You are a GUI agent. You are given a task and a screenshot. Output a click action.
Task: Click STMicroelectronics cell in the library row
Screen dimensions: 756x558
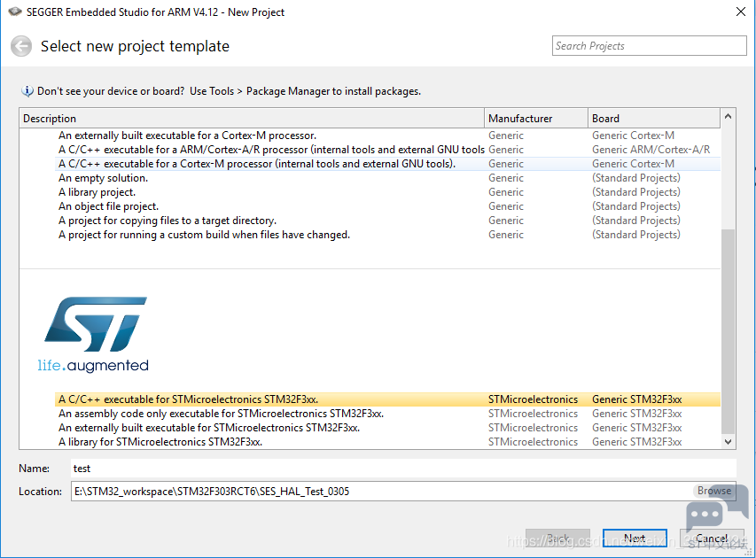[x=533, y=442]
